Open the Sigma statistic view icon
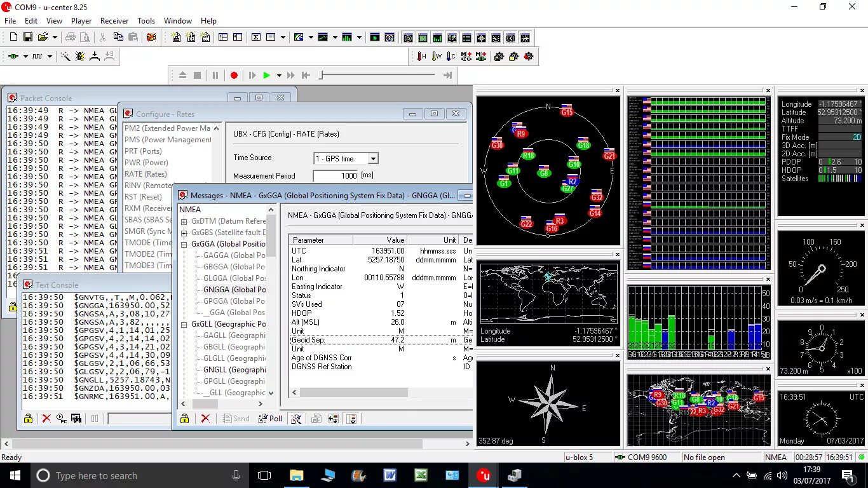Viewport: 868px width, 488px height. tap(256, 37)
